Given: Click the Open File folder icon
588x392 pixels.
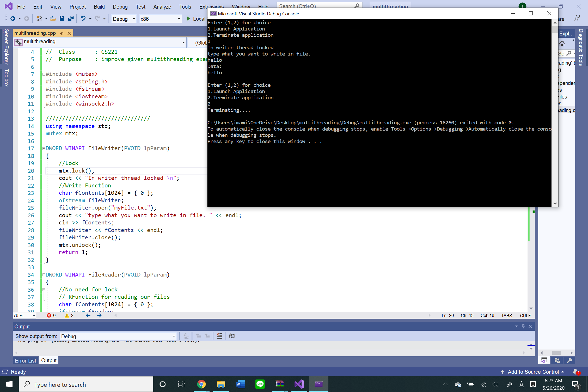Looking at the screenshot, I should click(53, 19).
